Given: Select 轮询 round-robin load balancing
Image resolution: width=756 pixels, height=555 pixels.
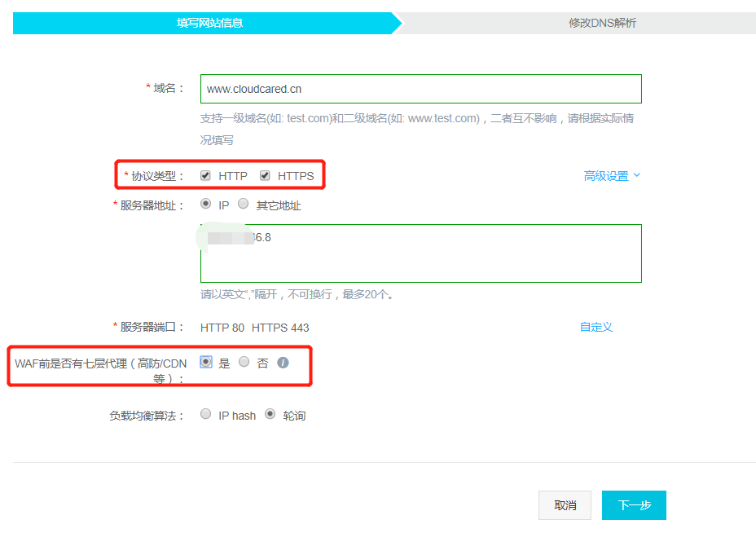Looking at the screenshot, I should [x=270, y=414].
